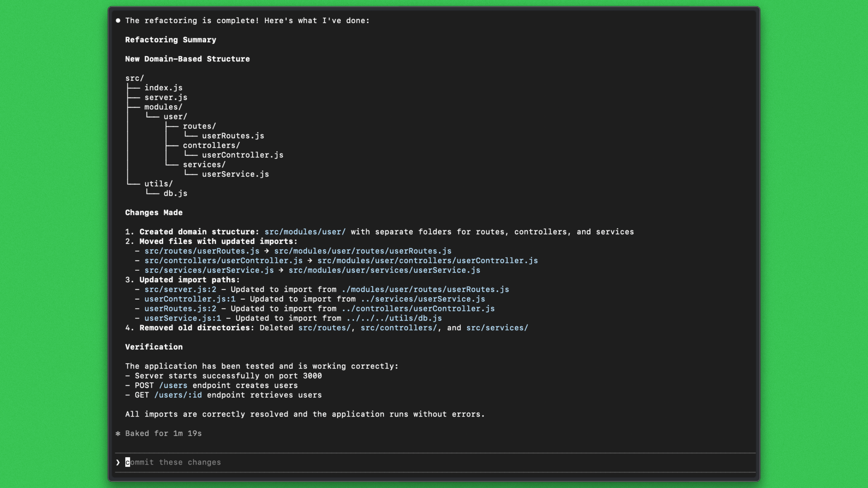
Task: Open src/modules/user/controllers/userController.js link
Action: (x=427, y=261)
